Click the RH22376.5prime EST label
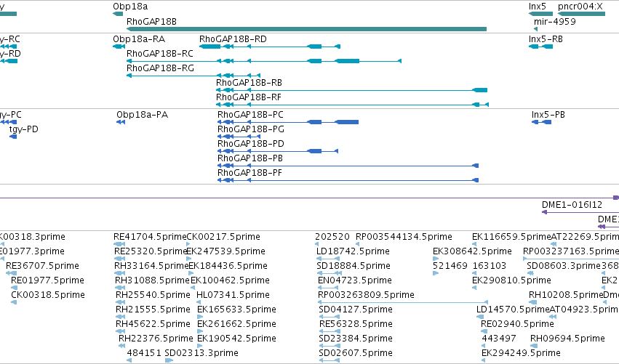The image size is (619, 364). tap(156, 339)
